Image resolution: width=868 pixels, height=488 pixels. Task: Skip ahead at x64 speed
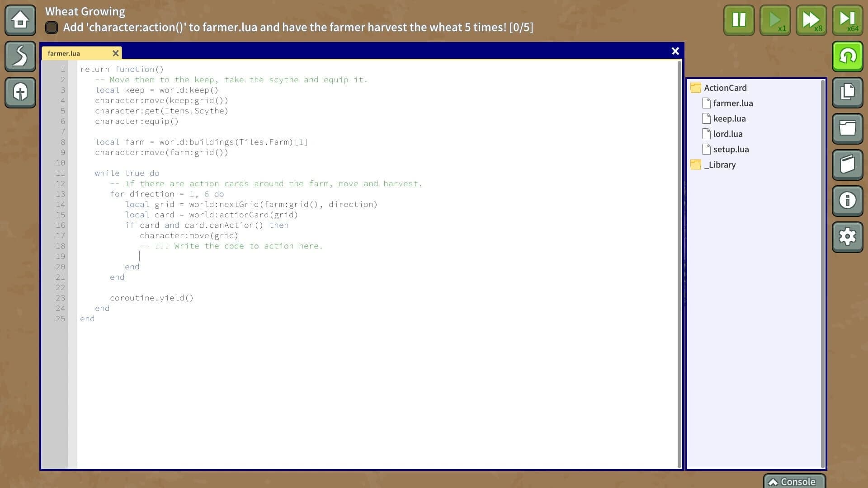pyautogui.click(x=847, y=20)
